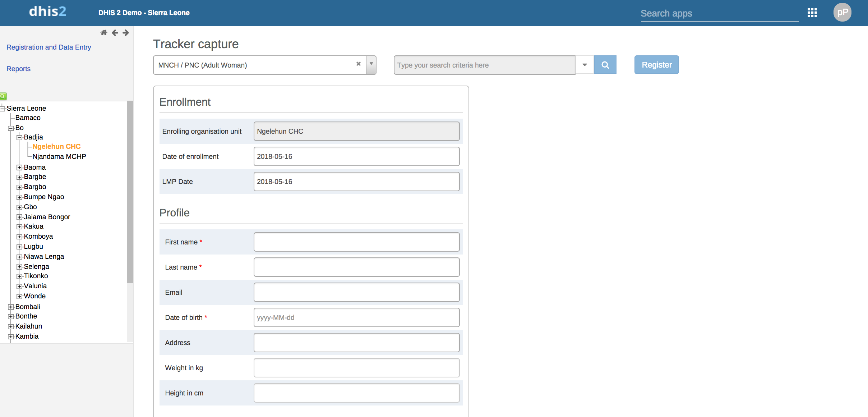Image resolution: width=868 pixels, height=417 pixels.
Task: Clear the selected MNCH / PNC program
Action: click(358, 64)
